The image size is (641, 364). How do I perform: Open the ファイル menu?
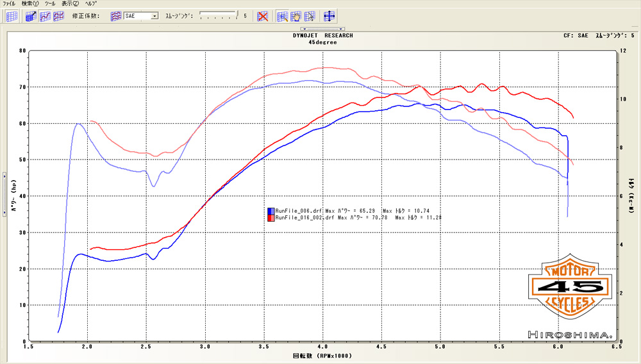(x=10, y=4)
